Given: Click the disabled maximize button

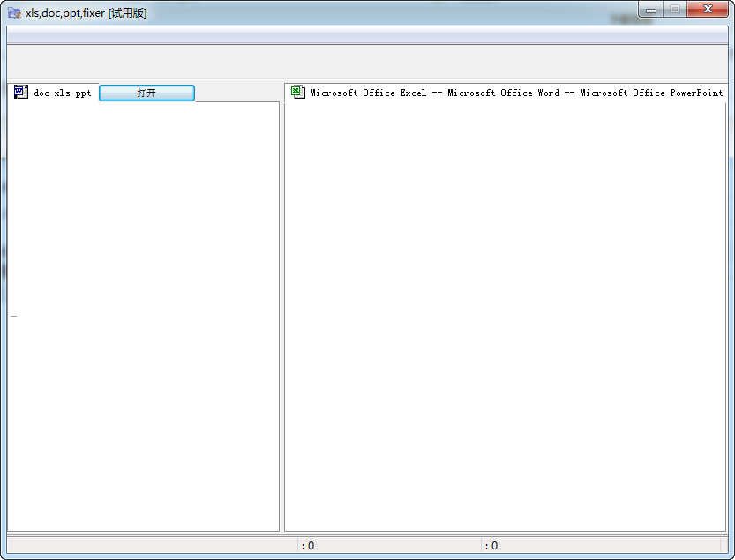Looking at the screenshot, I should point(675,10).
